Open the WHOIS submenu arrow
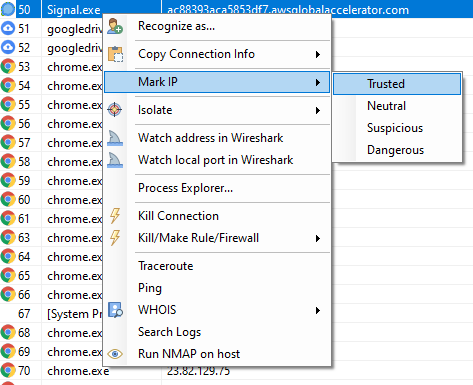Image resolution: width=473 pixels, height=385 pixels. pos(318,311)
